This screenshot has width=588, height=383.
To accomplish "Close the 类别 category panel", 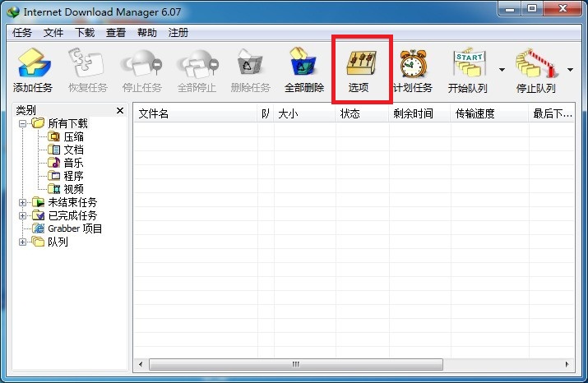I will [120, 110].
